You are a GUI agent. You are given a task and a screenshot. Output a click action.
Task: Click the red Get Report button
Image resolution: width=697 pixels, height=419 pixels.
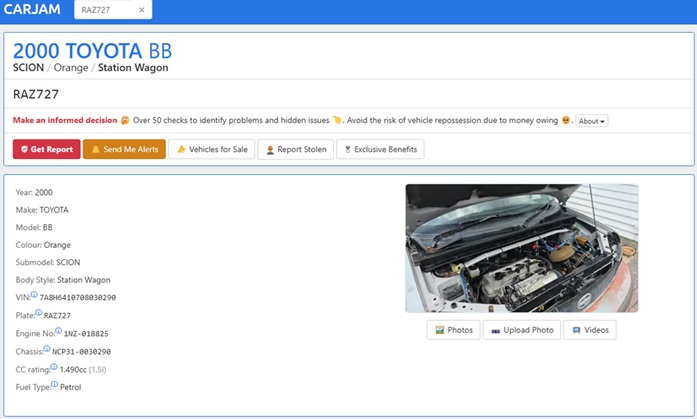[47, 149]
